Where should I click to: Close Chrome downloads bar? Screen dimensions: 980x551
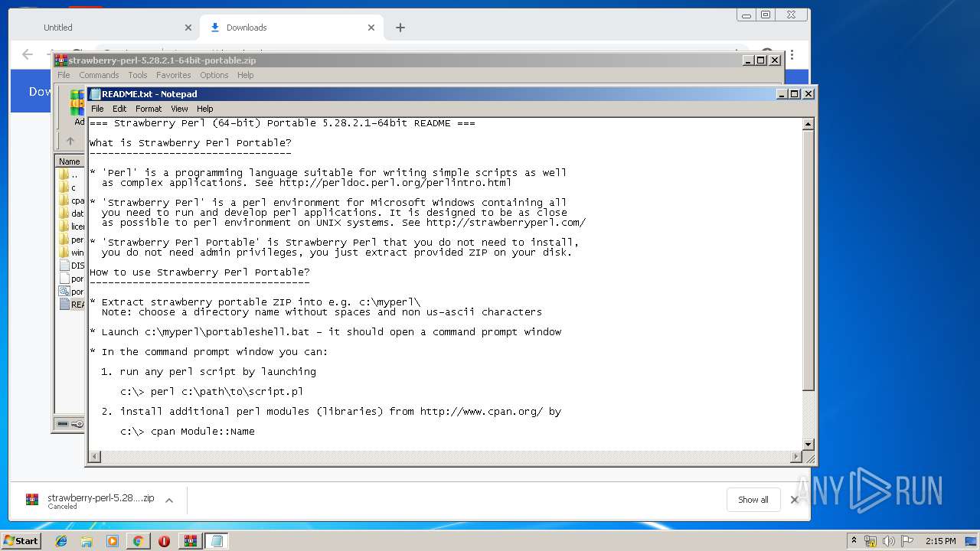[795, 500]
